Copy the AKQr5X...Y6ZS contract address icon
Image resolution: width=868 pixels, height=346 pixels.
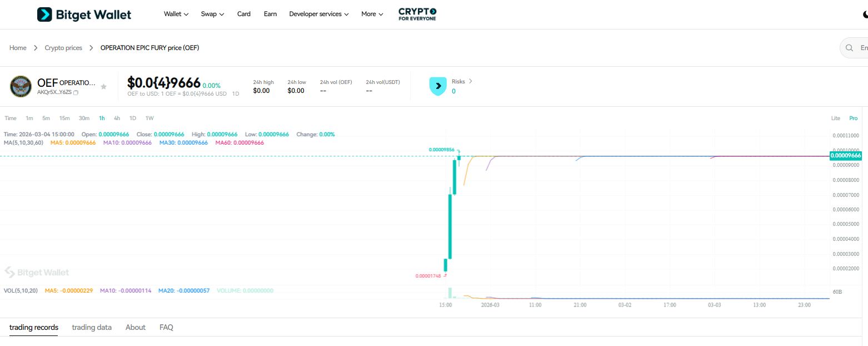[x=76, y=92]
